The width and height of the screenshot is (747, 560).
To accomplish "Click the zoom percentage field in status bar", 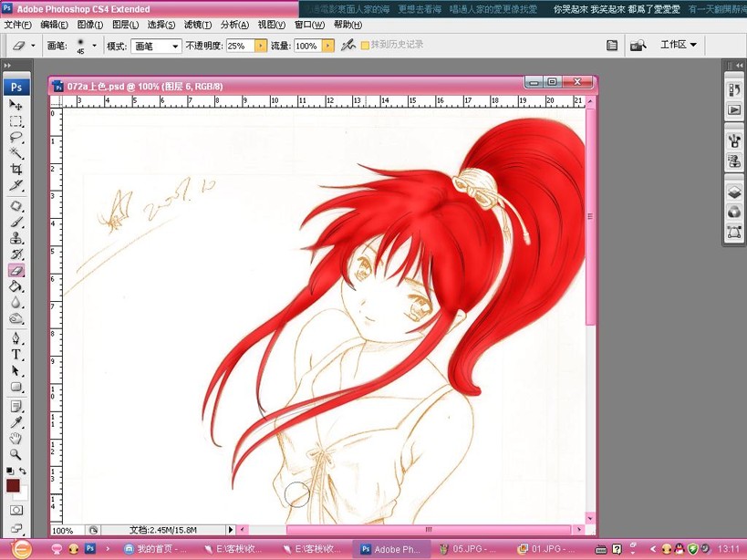I will (x=67, y=530).
